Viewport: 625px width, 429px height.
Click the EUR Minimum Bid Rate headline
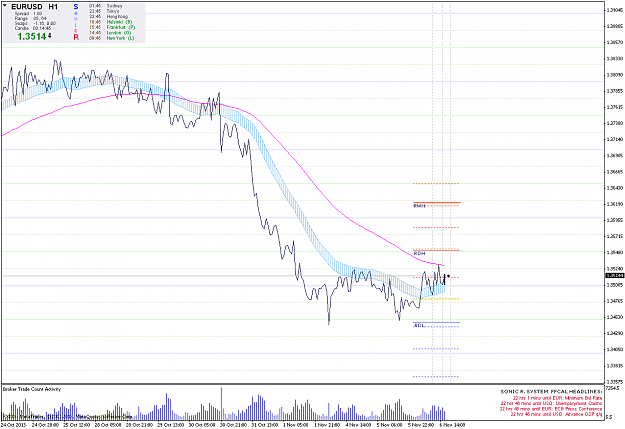557,398
